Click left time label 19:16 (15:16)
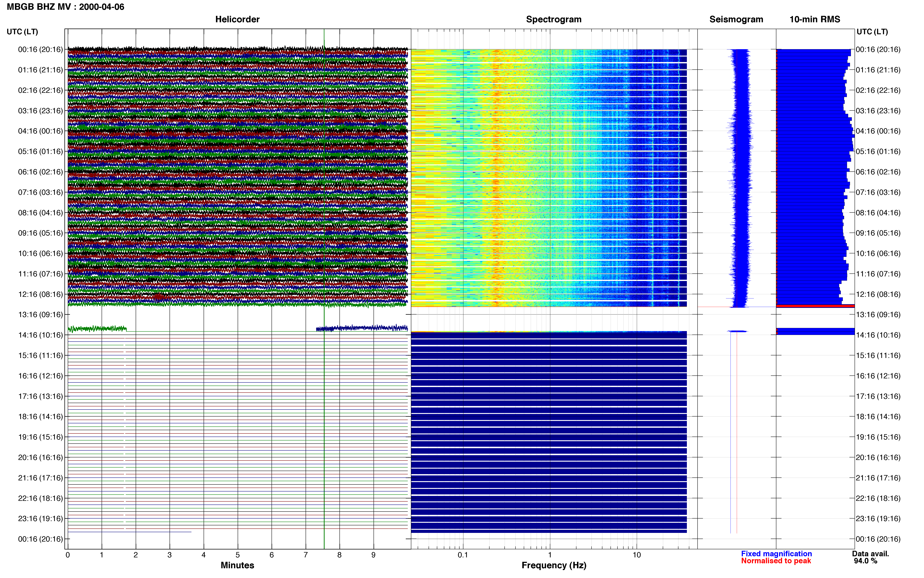This screenshot has height=578, width=924. point(41,437)
